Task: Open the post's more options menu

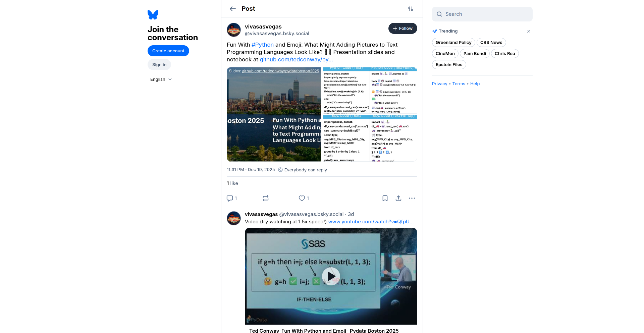Action: 412,198
